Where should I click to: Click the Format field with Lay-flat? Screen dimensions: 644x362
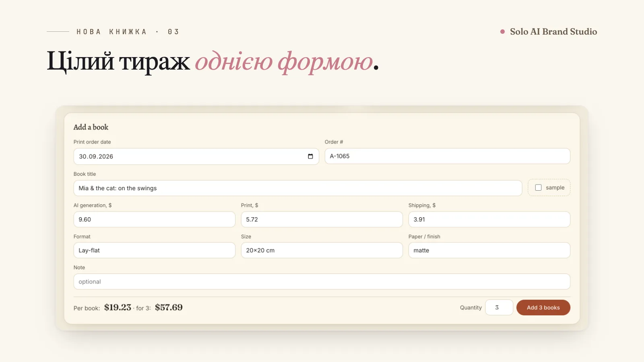click(x=155, y=250)
